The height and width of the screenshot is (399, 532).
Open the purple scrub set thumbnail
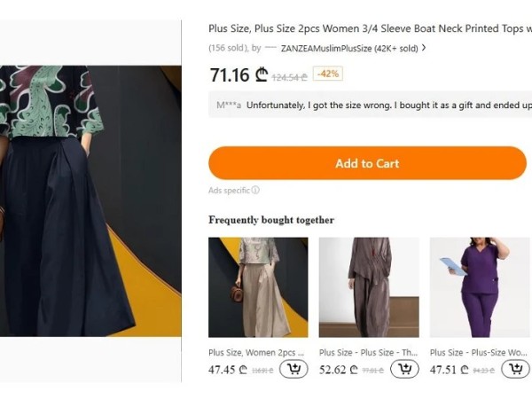click(480, 287)
